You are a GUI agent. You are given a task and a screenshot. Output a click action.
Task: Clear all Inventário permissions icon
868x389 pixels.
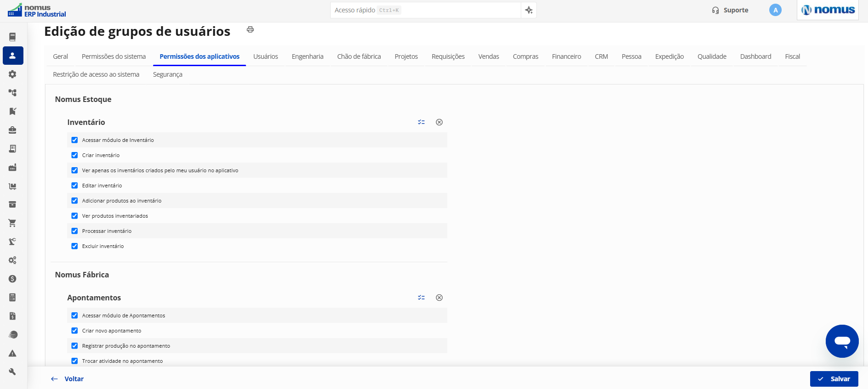click(439, 122)
